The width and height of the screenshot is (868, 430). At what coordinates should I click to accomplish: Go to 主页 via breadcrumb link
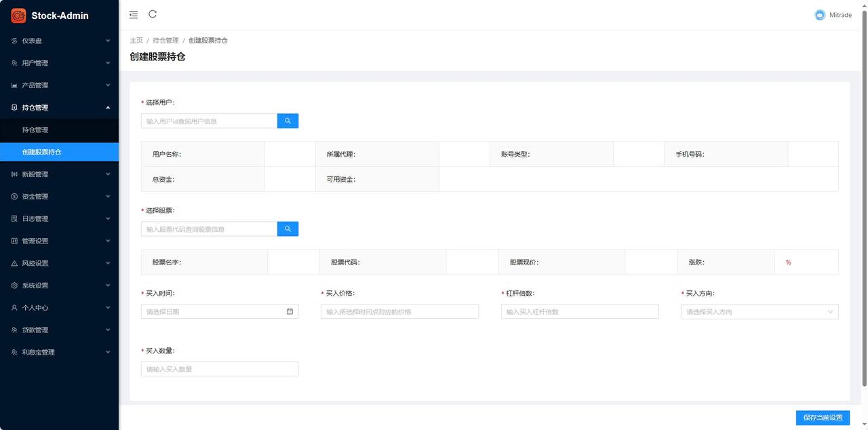pyautogui.click(x=136, y=41)
